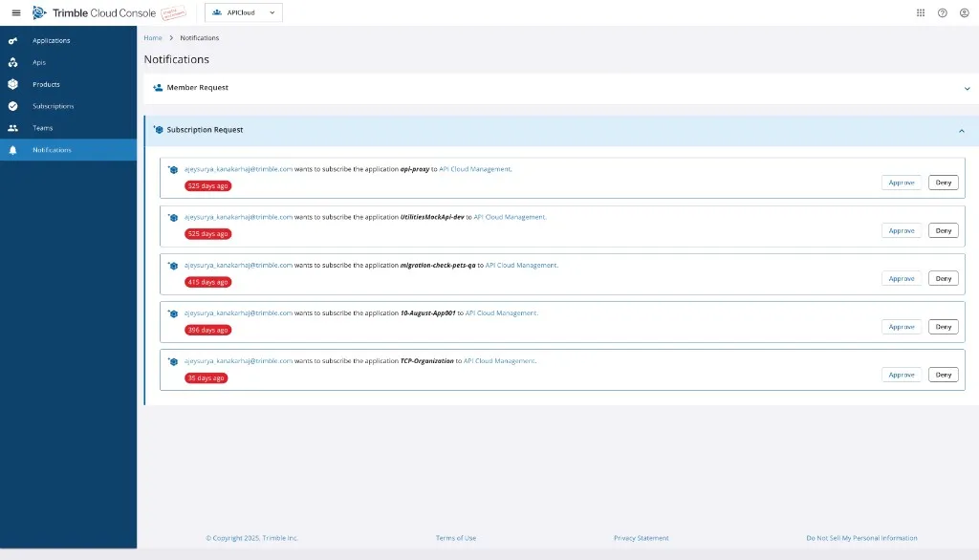Open the apps grid launcher icon
The image size is (979, 560).
click(x=921, y=12)
